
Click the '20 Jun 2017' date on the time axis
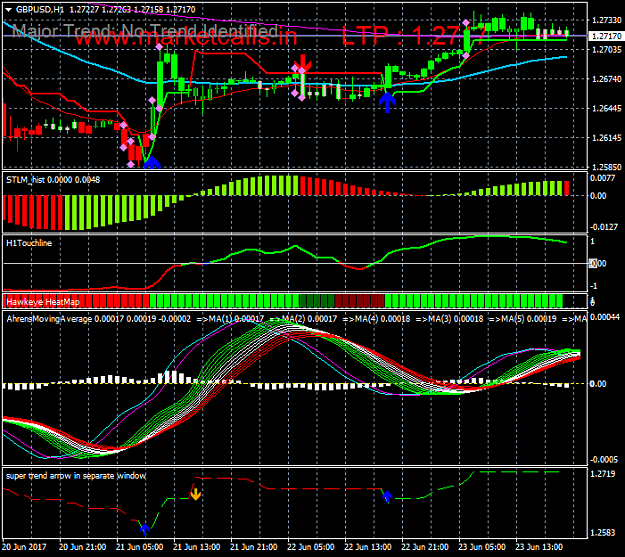click(x=24, y=547)
